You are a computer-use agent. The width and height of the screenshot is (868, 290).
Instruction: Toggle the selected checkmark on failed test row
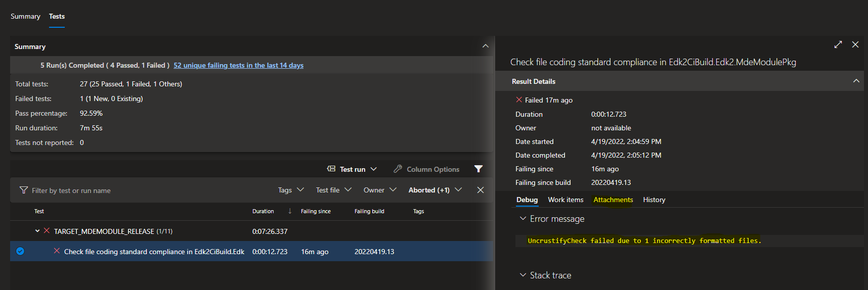pos(20,251)
